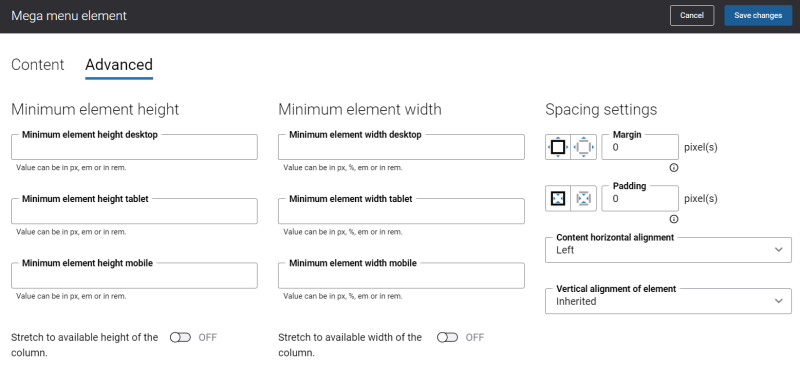Click the Save changes button

click(758, 15)
